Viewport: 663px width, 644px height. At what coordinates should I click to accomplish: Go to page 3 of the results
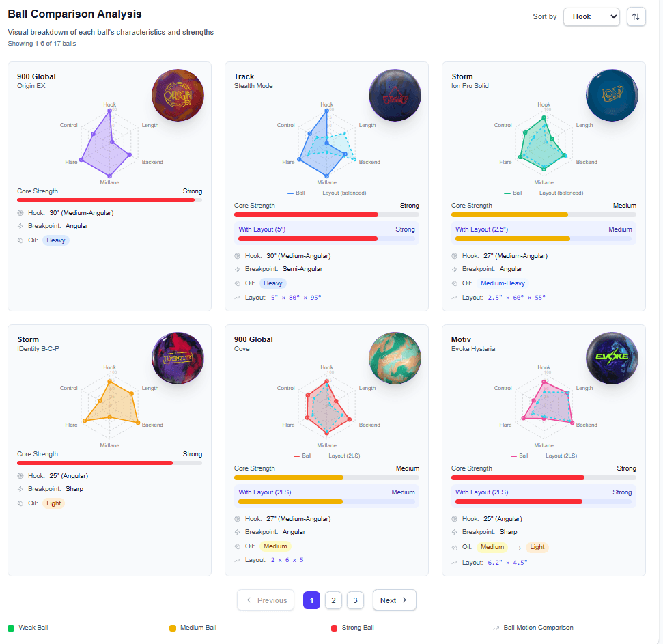tap(355, 600)
